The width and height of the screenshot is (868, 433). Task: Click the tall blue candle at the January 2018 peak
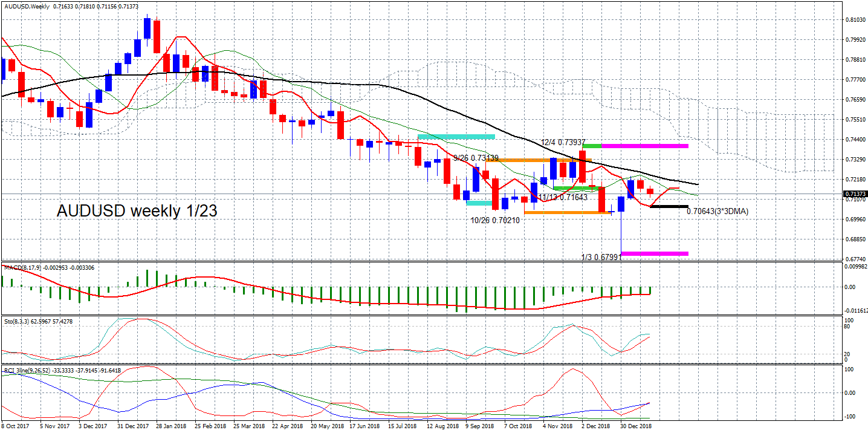tap(147, 28)
